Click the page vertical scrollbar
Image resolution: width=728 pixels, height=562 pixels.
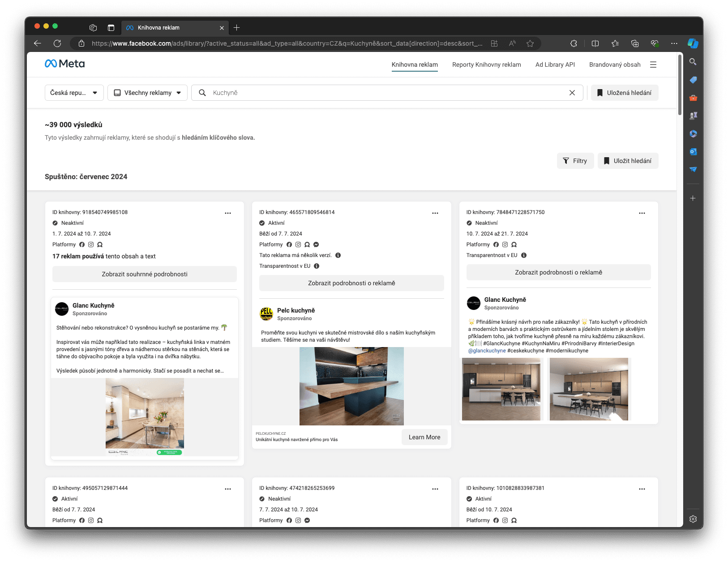click(x=680, y=85)
